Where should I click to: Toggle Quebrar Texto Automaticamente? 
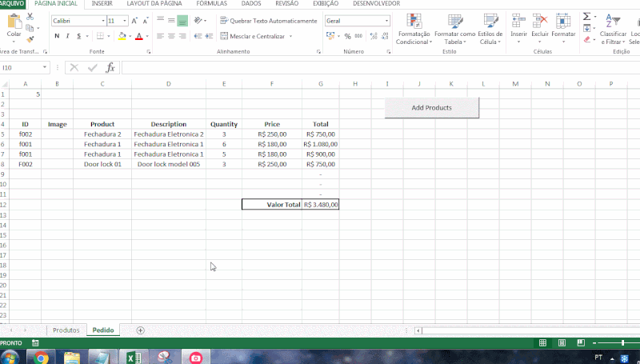click(x=267, y=21)
